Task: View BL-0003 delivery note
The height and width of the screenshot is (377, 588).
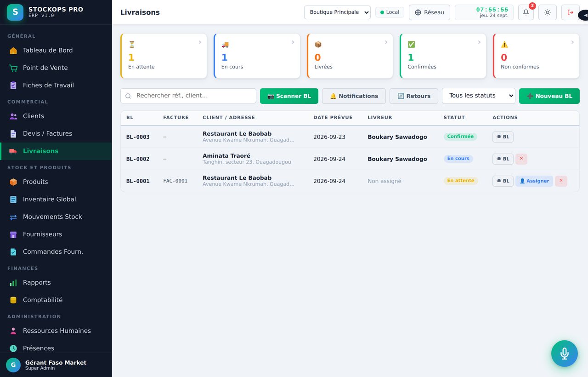Action: [503, 137]
